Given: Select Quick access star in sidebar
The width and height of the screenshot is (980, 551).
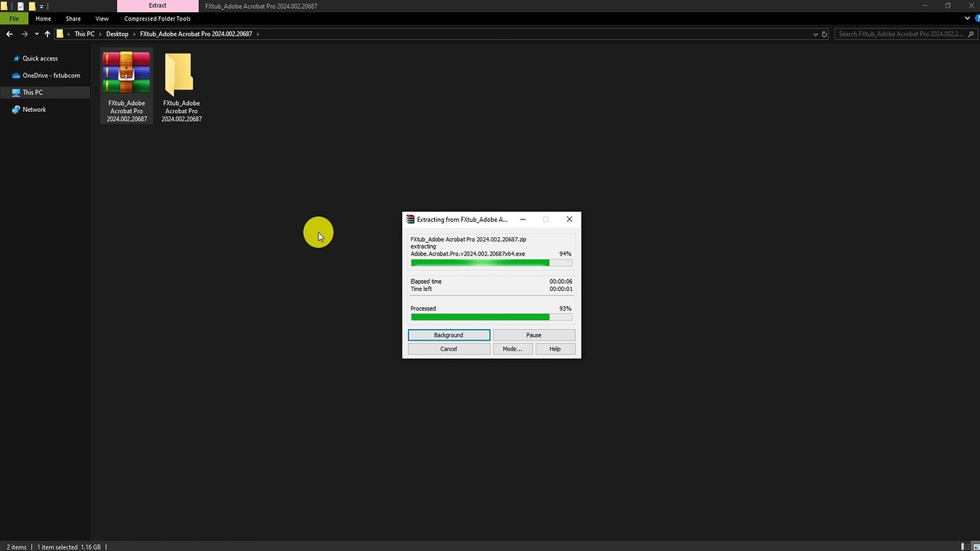Looking at the screenshot, I should [17, 58].
